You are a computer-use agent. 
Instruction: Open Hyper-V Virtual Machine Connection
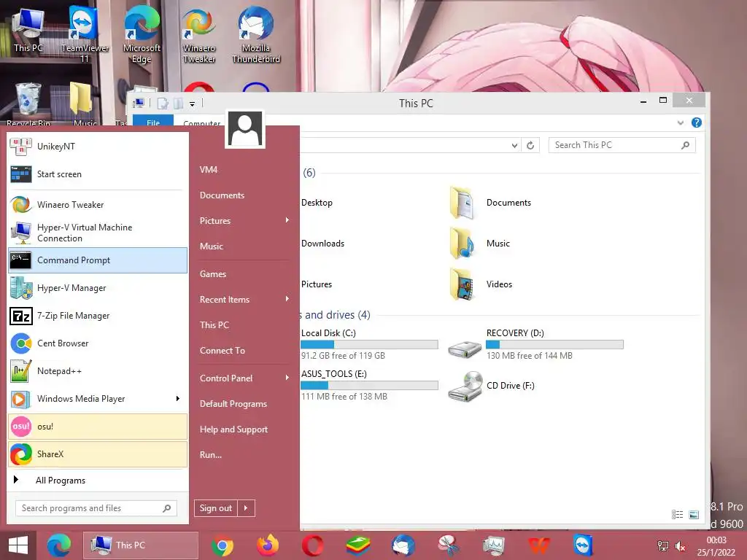(98, 233)
